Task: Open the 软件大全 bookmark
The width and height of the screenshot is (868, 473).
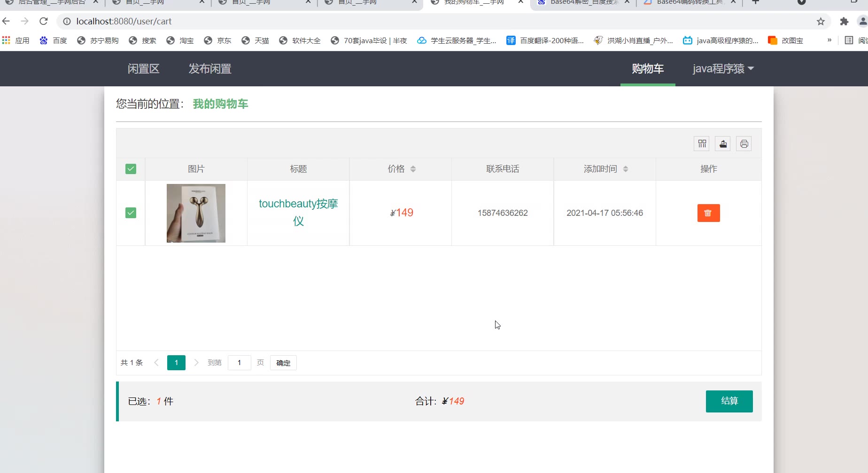Action: point(300,40)
